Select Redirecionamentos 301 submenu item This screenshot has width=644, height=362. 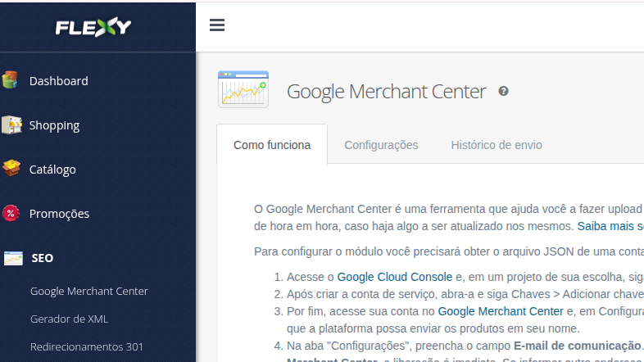click(x=87, y=346)
